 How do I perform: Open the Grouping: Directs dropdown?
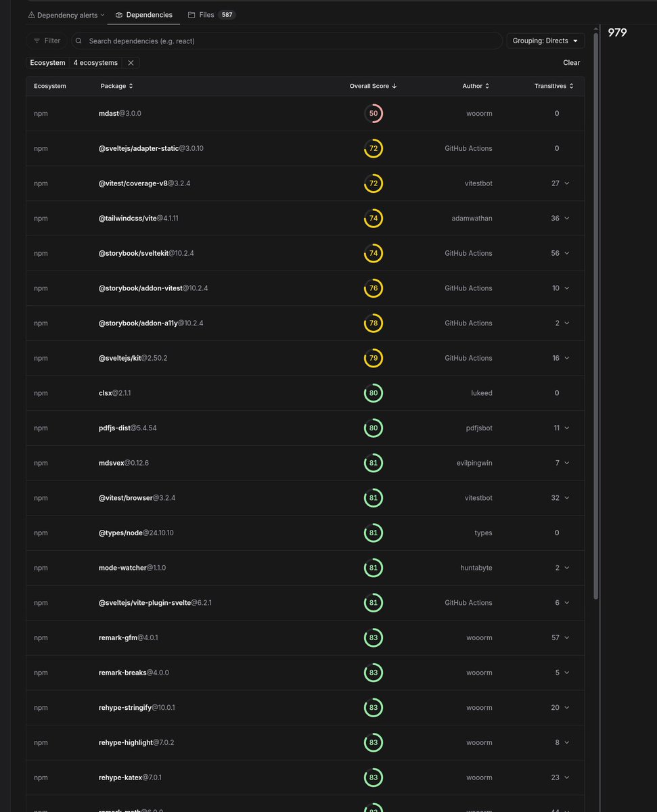[x=545, y=41]
